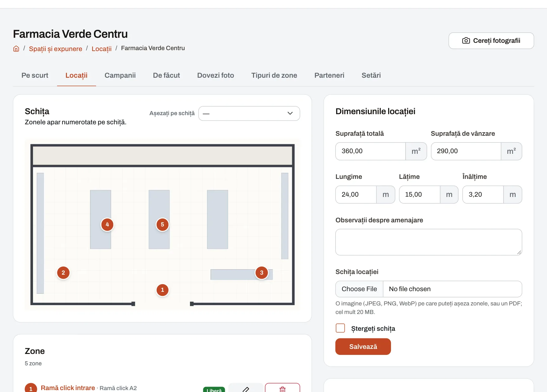
Task: Select zone marker 2 on the floor plan
Action: click(x=63, y=273)
